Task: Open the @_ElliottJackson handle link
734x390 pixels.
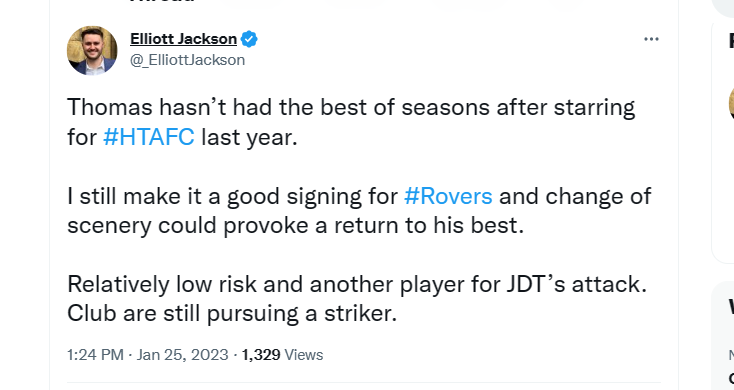Action: (x=187, y=60)
